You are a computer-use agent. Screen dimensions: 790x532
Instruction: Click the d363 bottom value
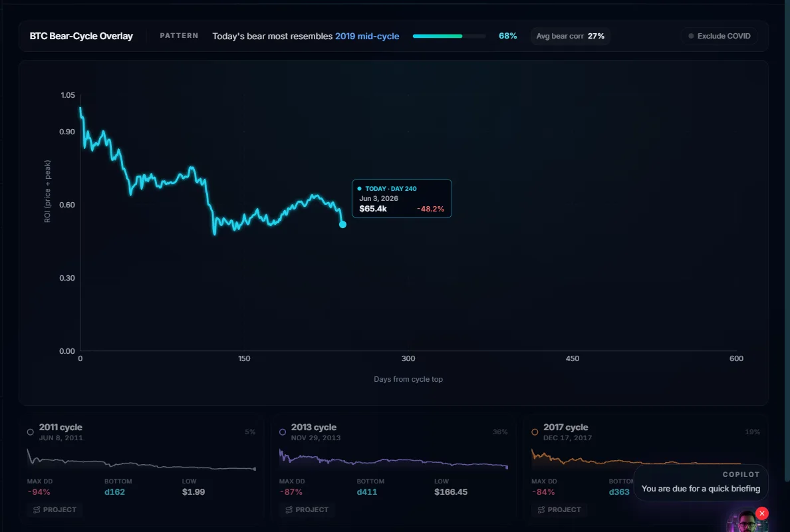point(619,492)
